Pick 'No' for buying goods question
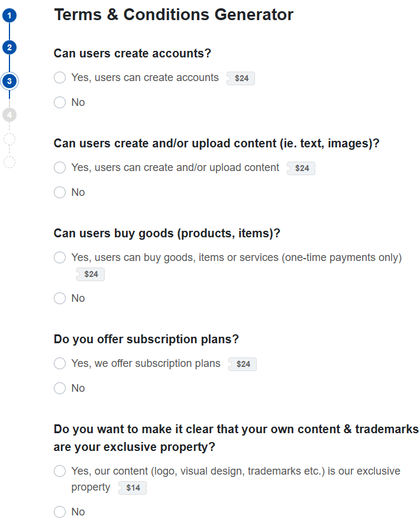The image size is (420, 519). coord(60,299)
